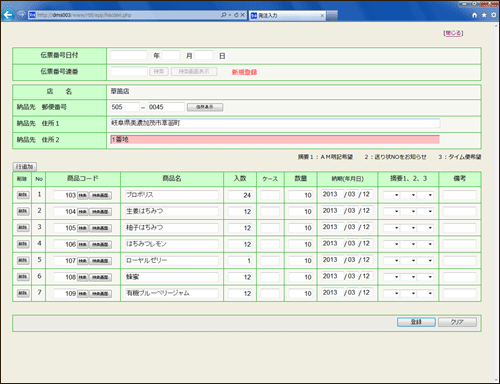The image size is (500, 384).
Task: Go back with the browser back arrow
Action: pyautogui.click(x=8, y=15)
